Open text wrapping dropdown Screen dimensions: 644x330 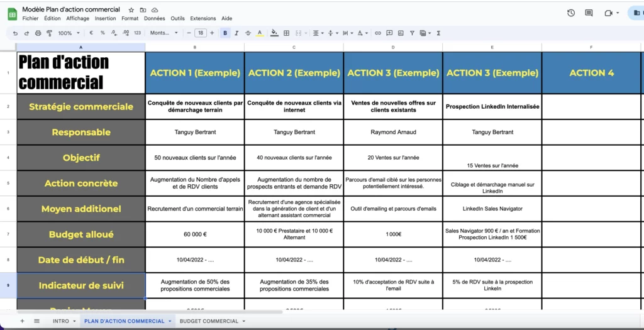point(347,33)
